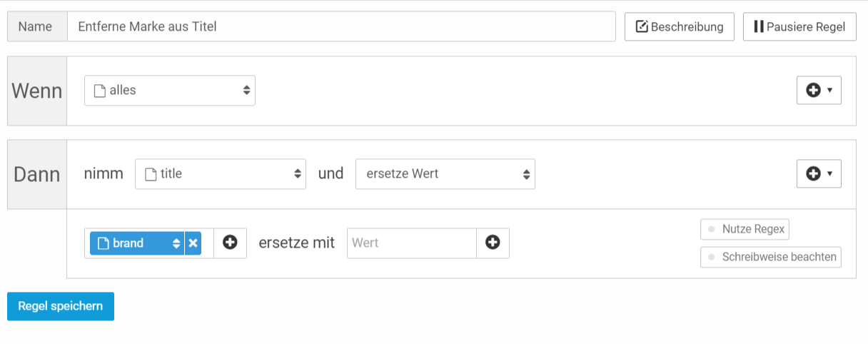Click the plus icon in Dann row
The width and height of the screenshot is (868, 344).
coord(813,174)
